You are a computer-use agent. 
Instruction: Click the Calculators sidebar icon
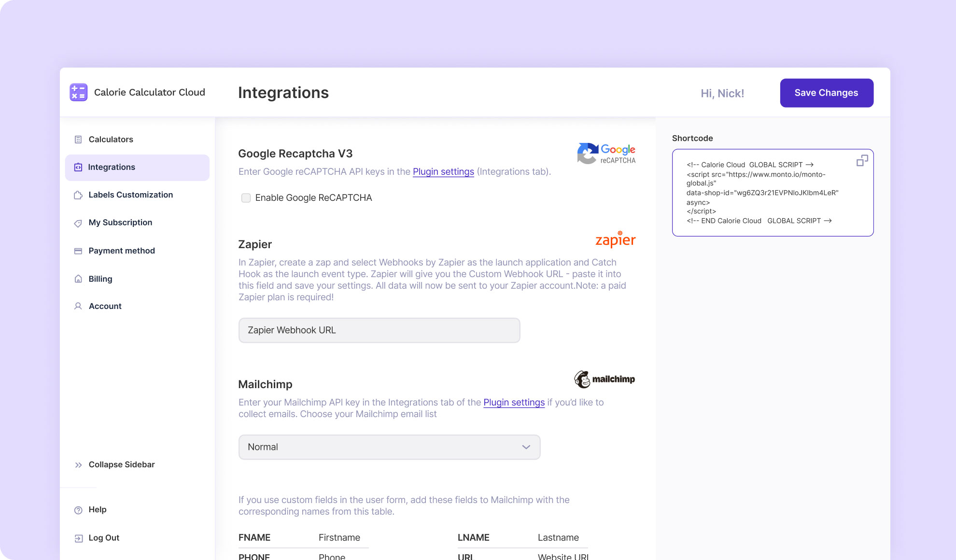pyautogui.click(x=78, y=140)
